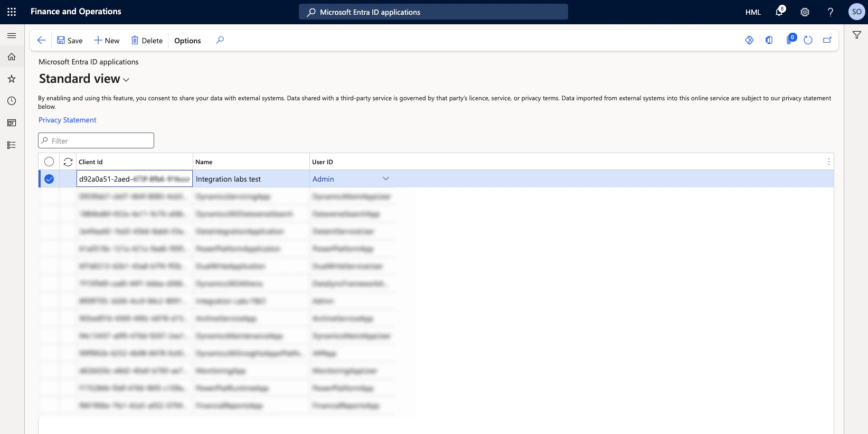The height and width of the screenshot is (434, 868).
Task: Go to the Home page
Action: click(x=12, y=57)
